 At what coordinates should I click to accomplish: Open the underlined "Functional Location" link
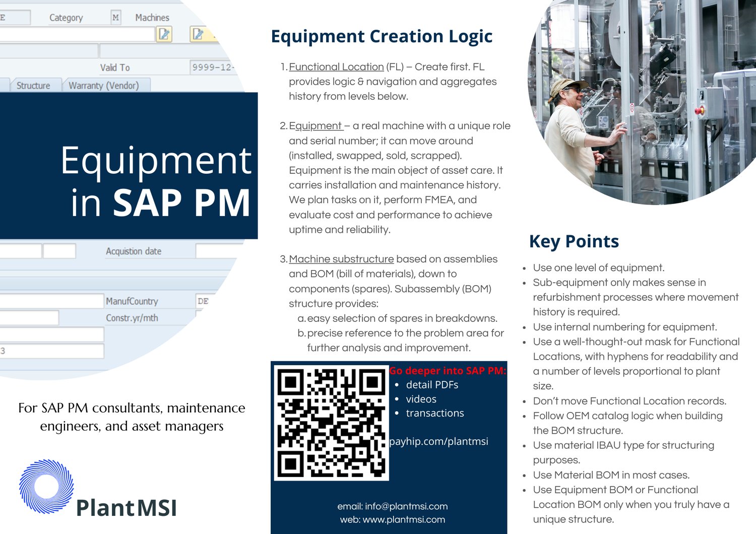pos(336,66)
